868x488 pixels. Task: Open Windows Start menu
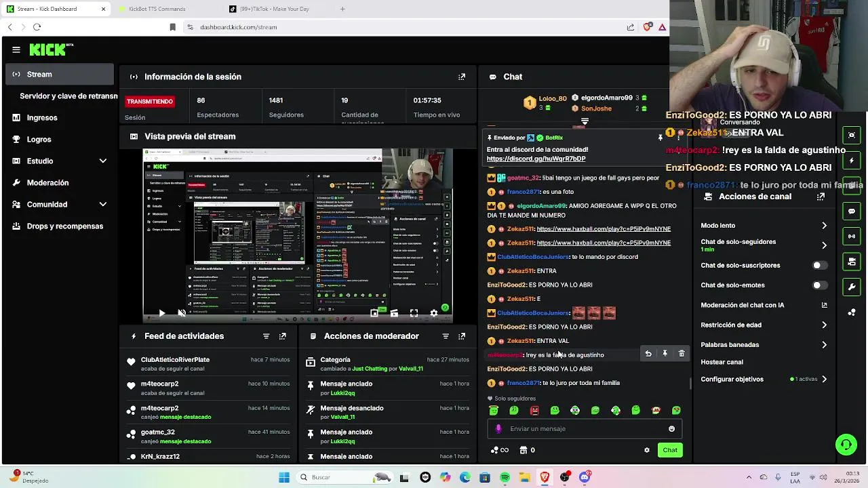[284, 477]
